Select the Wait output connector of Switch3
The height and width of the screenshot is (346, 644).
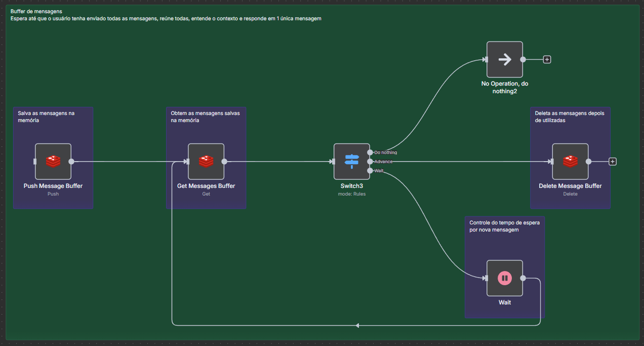pyautogui.click(x=370, y=170)
